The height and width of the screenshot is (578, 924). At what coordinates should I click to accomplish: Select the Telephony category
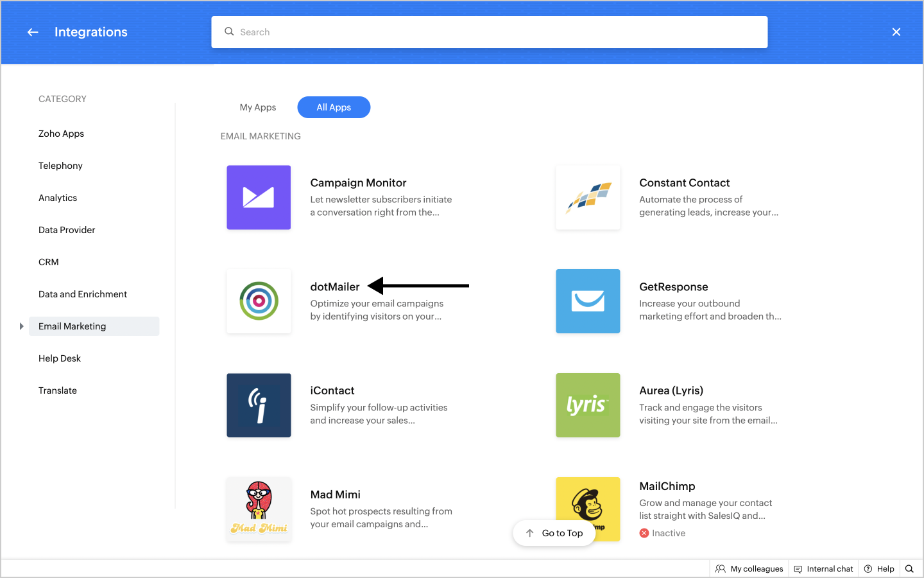pos(60,166)
